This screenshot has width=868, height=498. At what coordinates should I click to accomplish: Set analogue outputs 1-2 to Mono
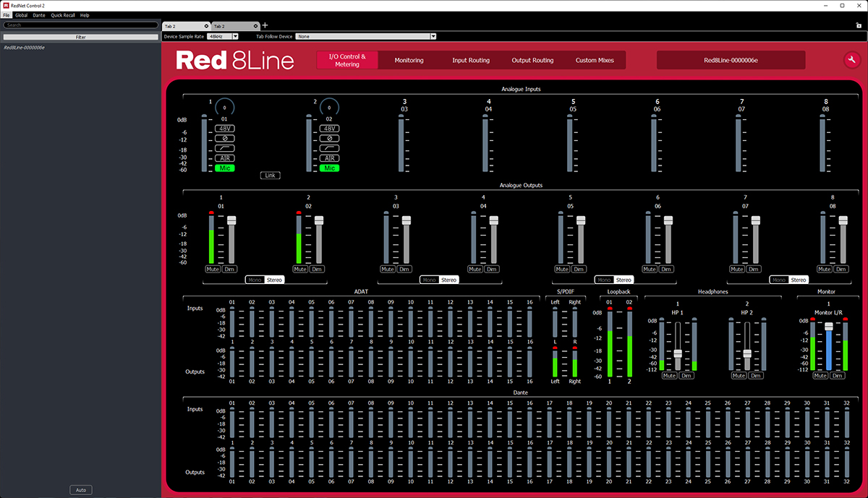[x=255, y=280]
